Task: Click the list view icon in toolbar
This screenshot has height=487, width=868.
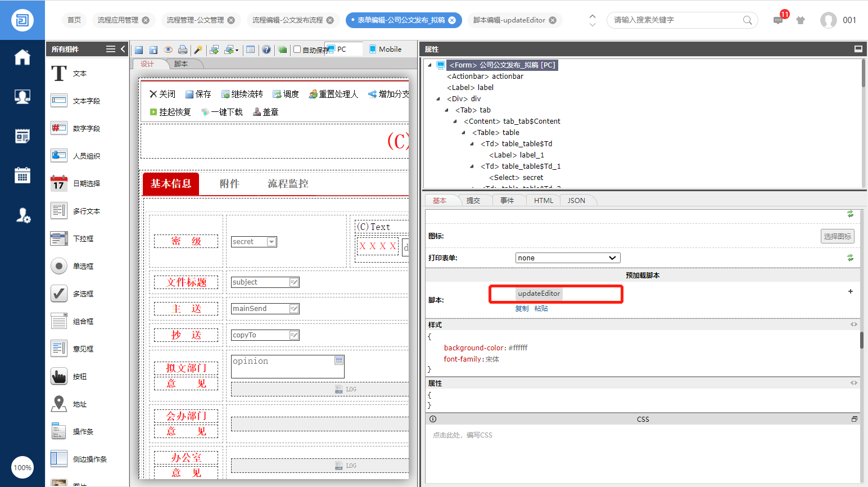Action: 251,49
